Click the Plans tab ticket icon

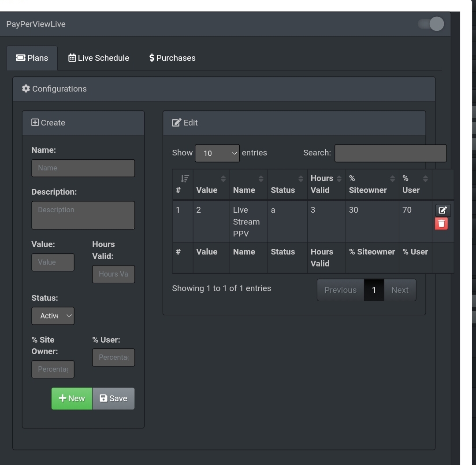pos(21,58)
